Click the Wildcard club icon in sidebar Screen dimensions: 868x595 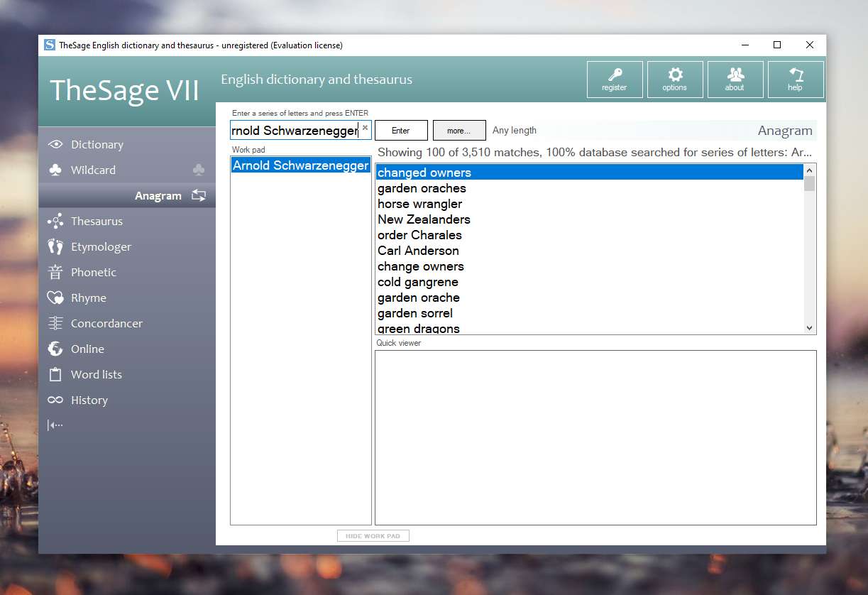(x=55, y=170)
